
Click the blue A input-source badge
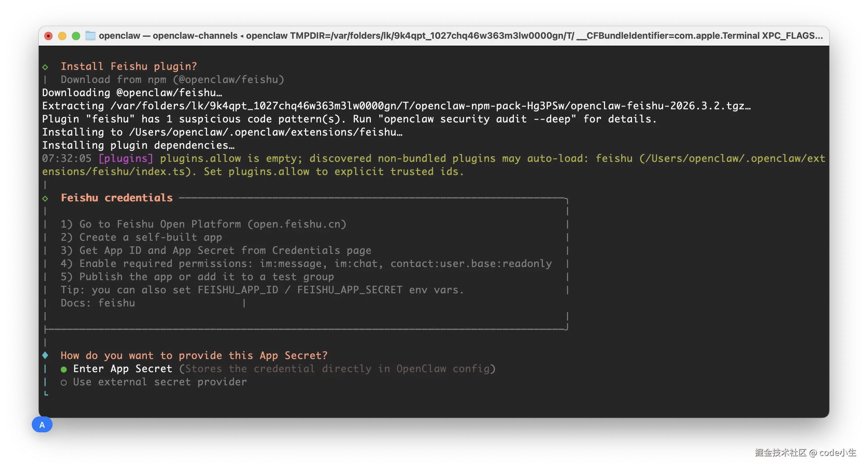pos(42,425)
